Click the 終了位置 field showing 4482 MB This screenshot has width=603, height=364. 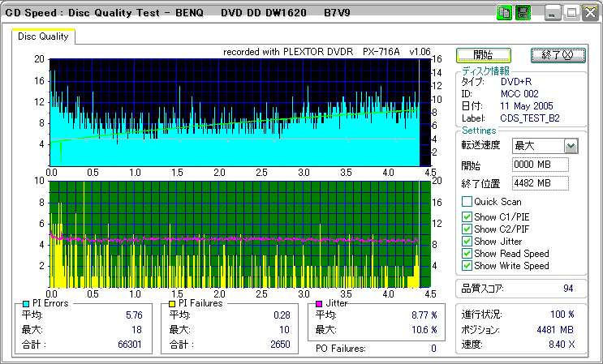[x=541, y=182]
